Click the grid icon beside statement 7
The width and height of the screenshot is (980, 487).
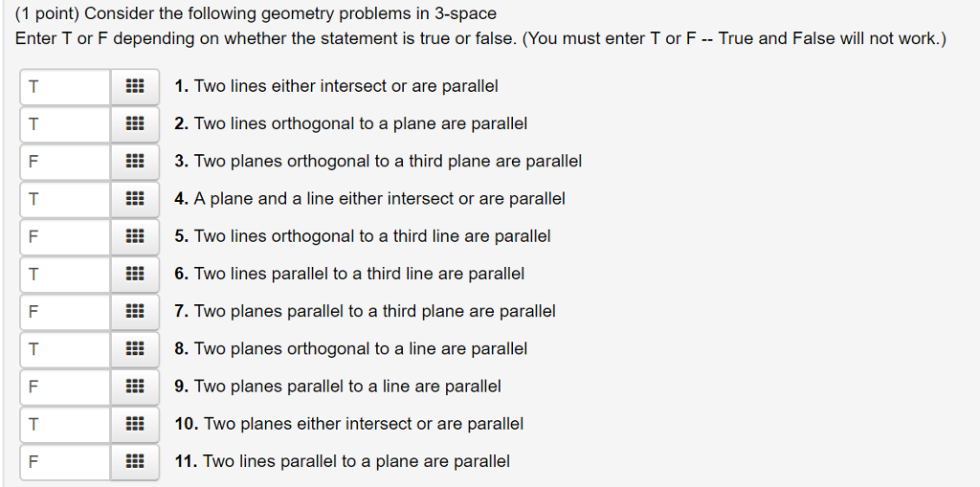(x=135, y=311)
